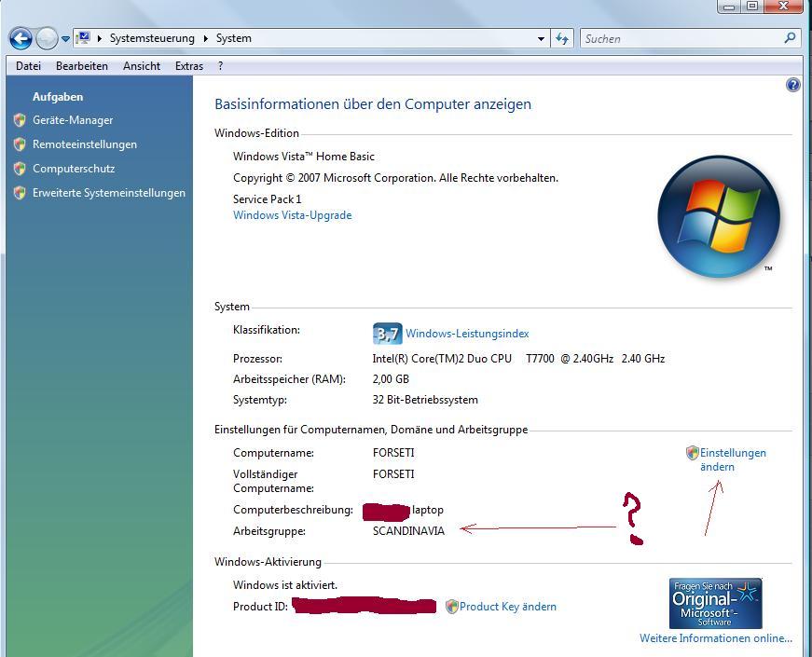Expand the breadcrumb arrow before System

[x=206, y=38]
